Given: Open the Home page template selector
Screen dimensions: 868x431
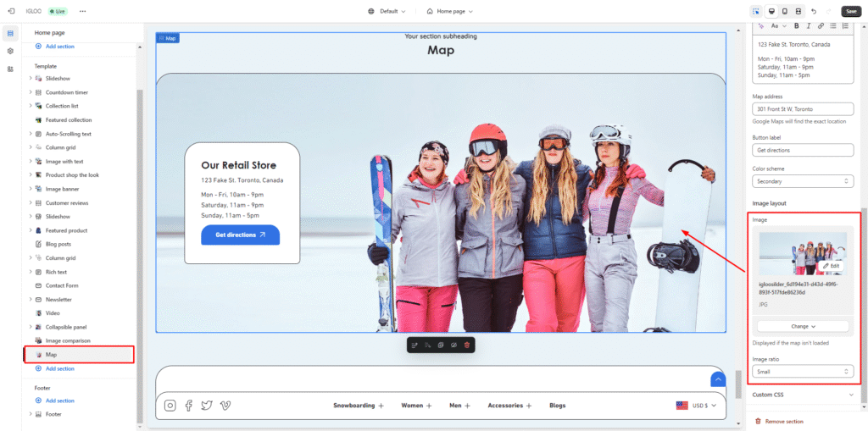Looking at the screenshot, I should (449, 11).
